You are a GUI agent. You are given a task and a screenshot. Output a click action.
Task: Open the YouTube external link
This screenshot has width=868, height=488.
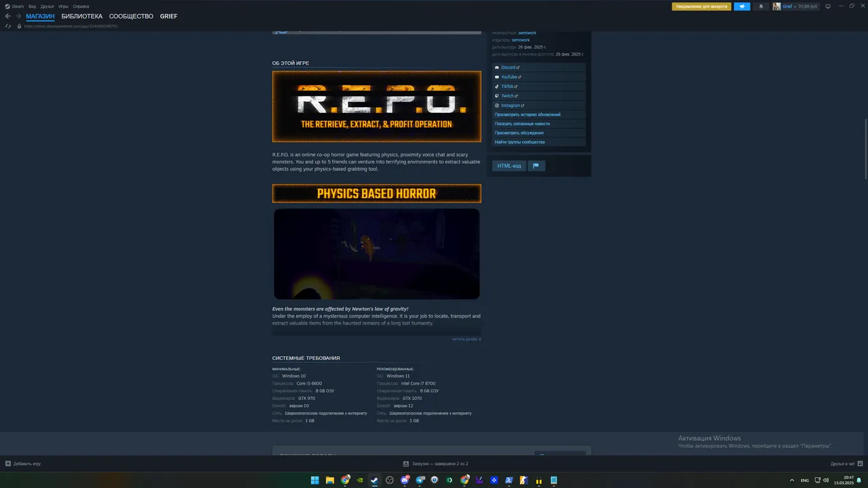point(539,77)
